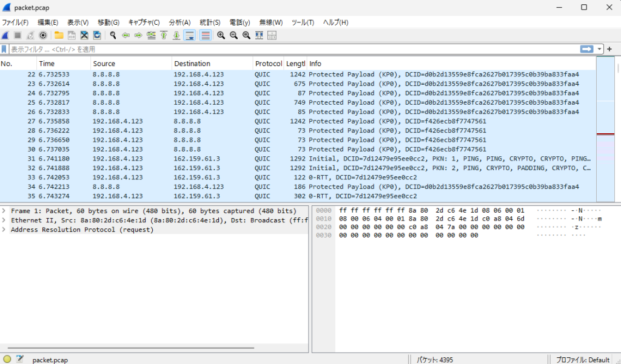Screen dimensions: 621x364
Task: Click the display filter bookmark icon
Action: pos(4,49)
